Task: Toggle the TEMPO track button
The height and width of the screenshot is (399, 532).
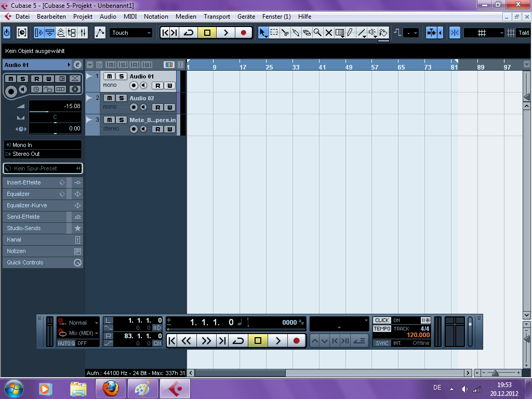Action: [x=382, y=329]
